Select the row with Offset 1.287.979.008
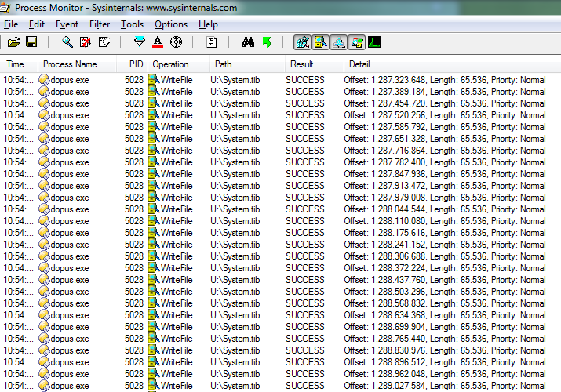The width and height of the screenshot is (561, 392). coord(281,198)
